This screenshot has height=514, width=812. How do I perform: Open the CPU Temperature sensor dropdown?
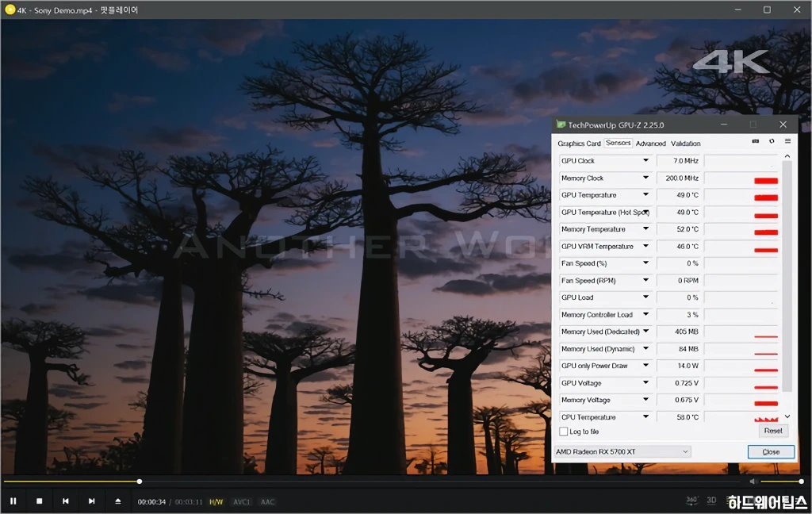coord(645,416)
